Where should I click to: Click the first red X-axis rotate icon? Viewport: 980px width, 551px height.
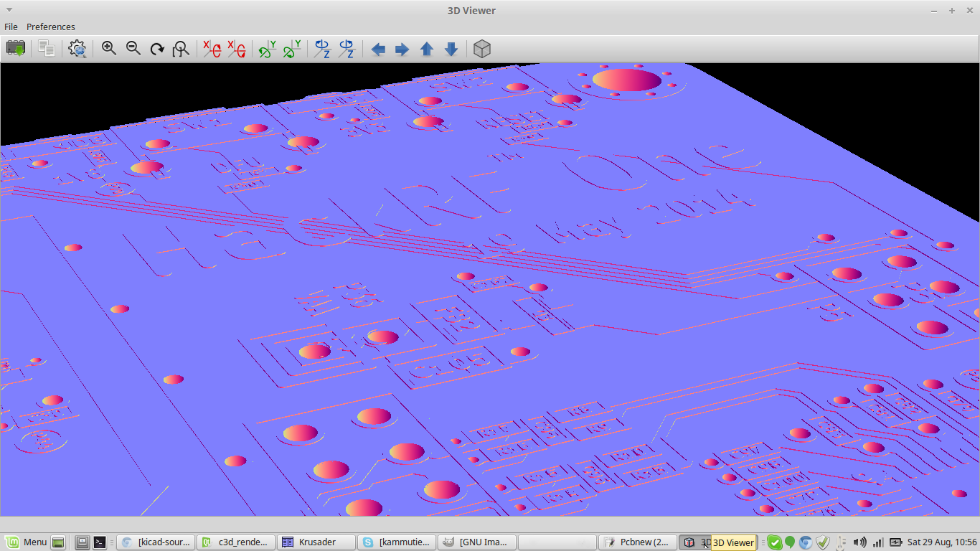pos(212,49)
